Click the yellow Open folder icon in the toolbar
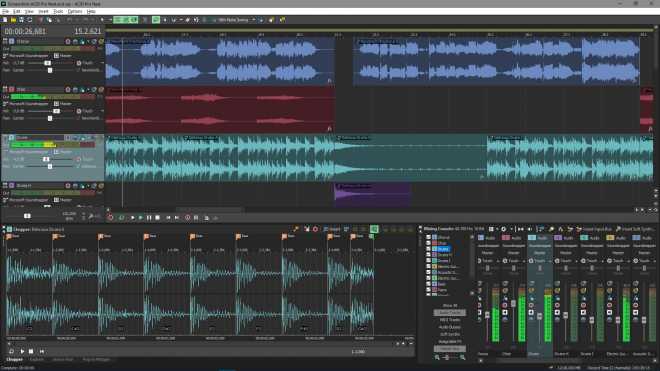Screen dimensions: 660x371 pos(13,20)
